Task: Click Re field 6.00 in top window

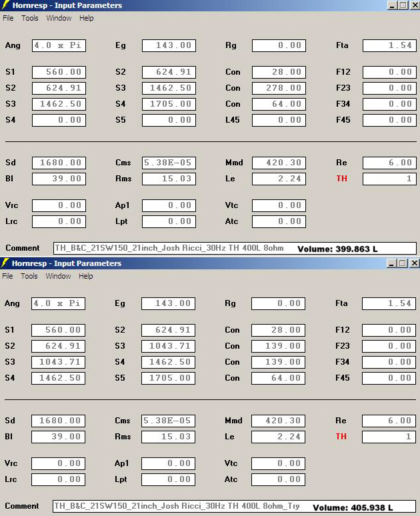Action: [x=389, y=163]
